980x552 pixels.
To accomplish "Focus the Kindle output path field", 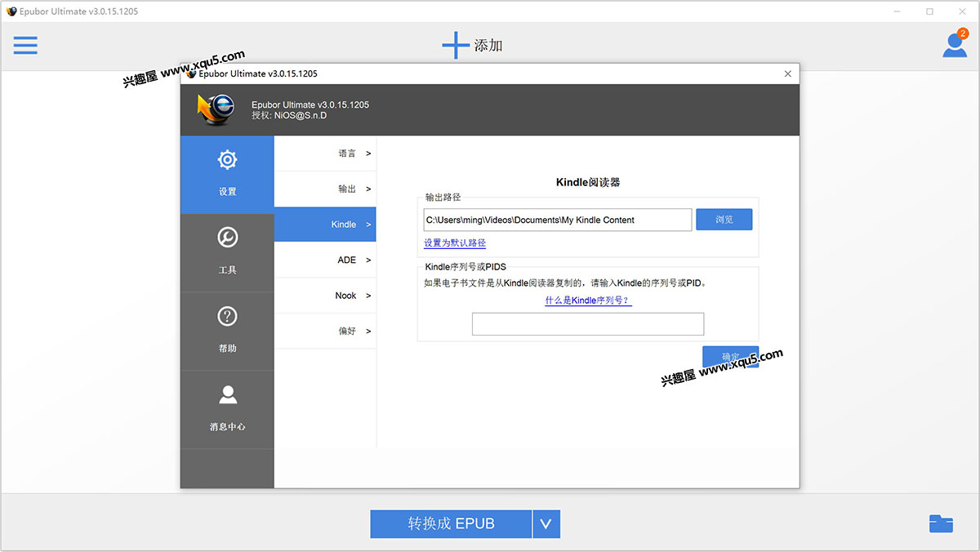I will click(558, 220).
